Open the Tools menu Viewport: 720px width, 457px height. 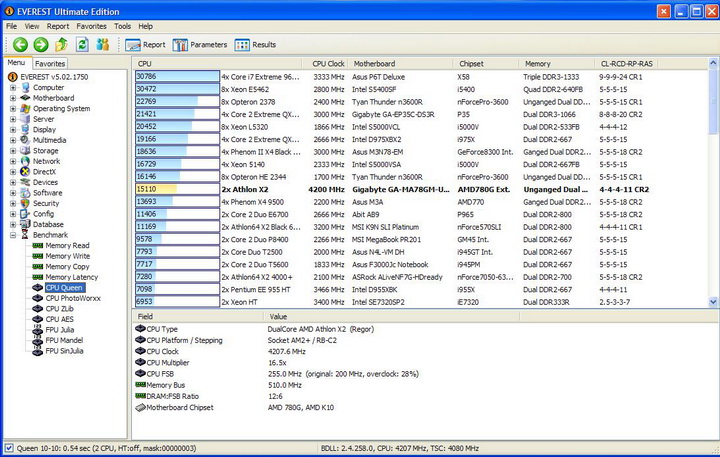tap(123, 26)
